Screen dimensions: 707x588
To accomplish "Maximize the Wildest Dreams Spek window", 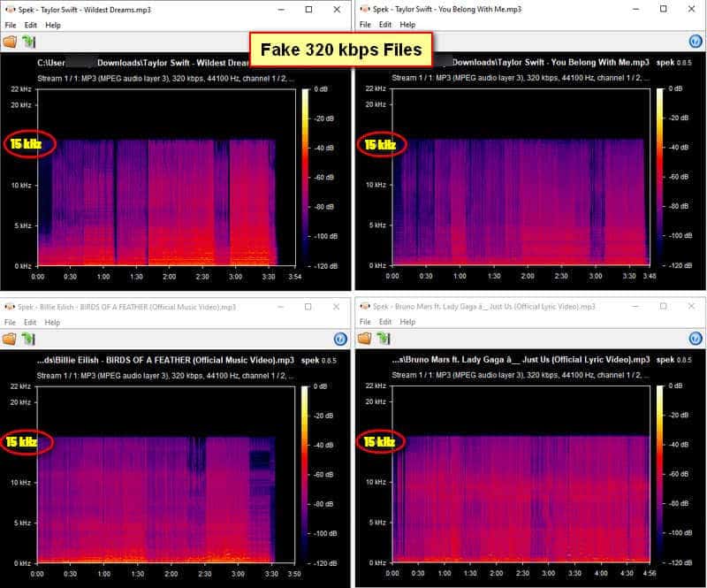I will 308,10.
